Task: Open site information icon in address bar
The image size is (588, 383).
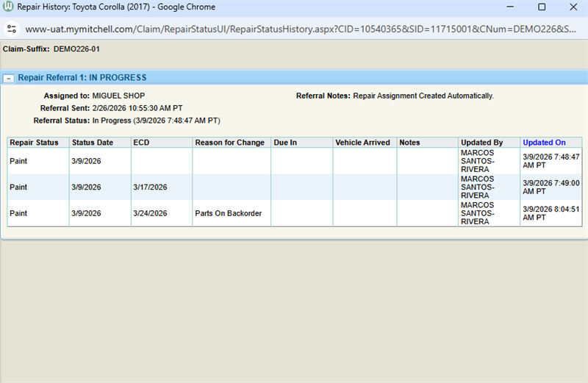Action: pyautogui.click(x=12, y=29)
